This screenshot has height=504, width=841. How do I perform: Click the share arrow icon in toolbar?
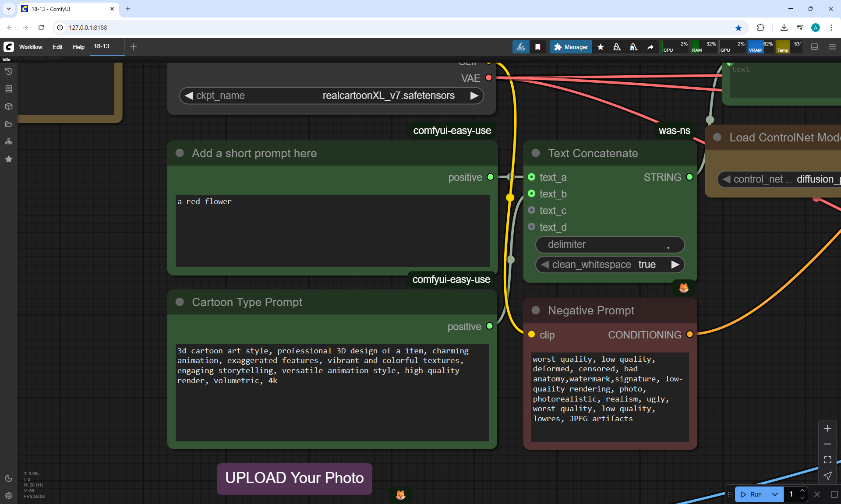click(650, 47)
